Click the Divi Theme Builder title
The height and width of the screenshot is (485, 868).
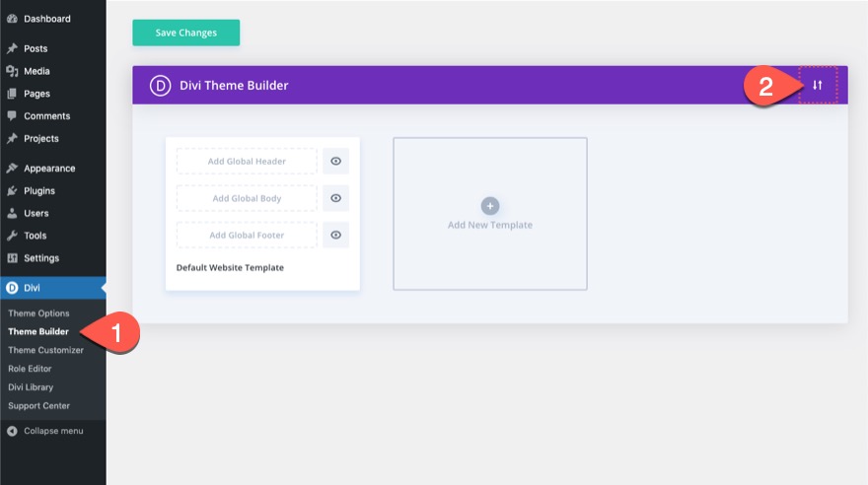click(x=234, y=85)
